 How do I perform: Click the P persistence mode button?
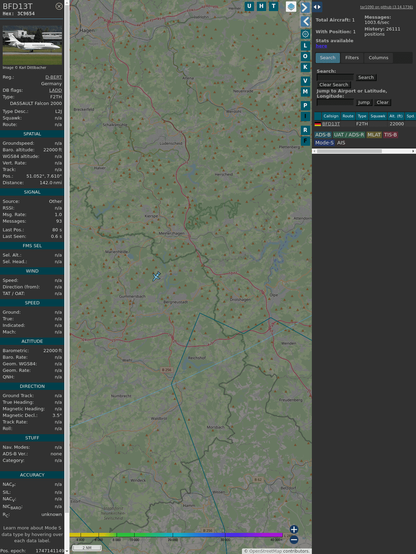[x=305, y=106]
